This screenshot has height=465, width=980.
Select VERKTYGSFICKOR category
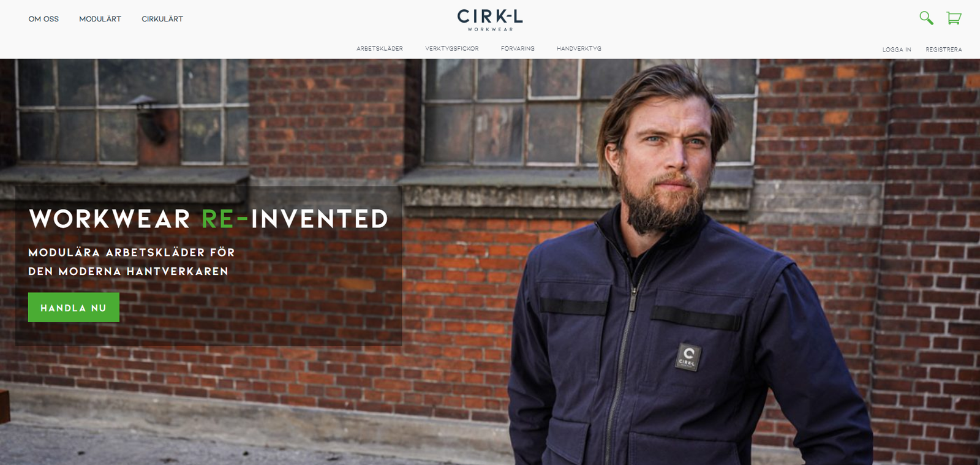click(x=452, y=48)
